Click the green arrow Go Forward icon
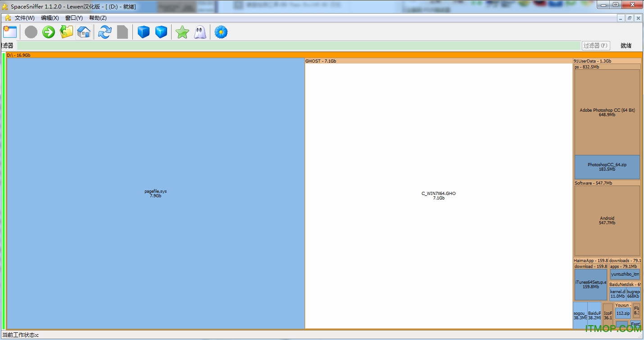Screen dimensions: 644x340 tap(49, 32)
